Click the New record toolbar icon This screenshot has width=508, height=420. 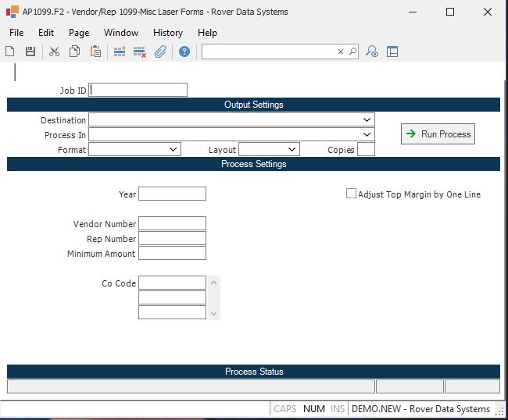coord(10,52)
